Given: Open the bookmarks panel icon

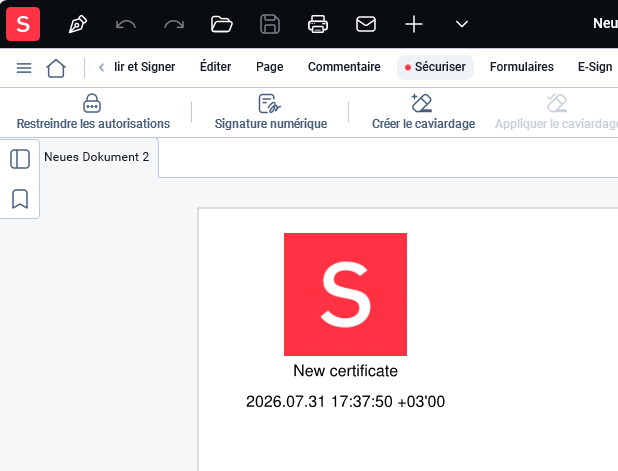Looking at the screenshot, I should click(x=20, y=199).
